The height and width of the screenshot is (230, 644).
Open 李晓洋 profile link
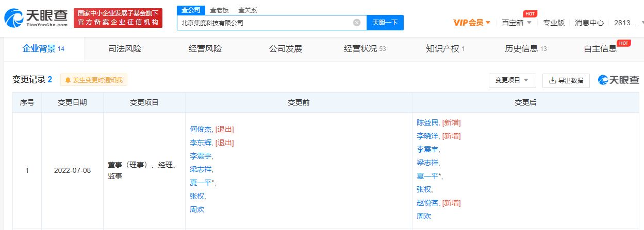[x=427, y=136]
